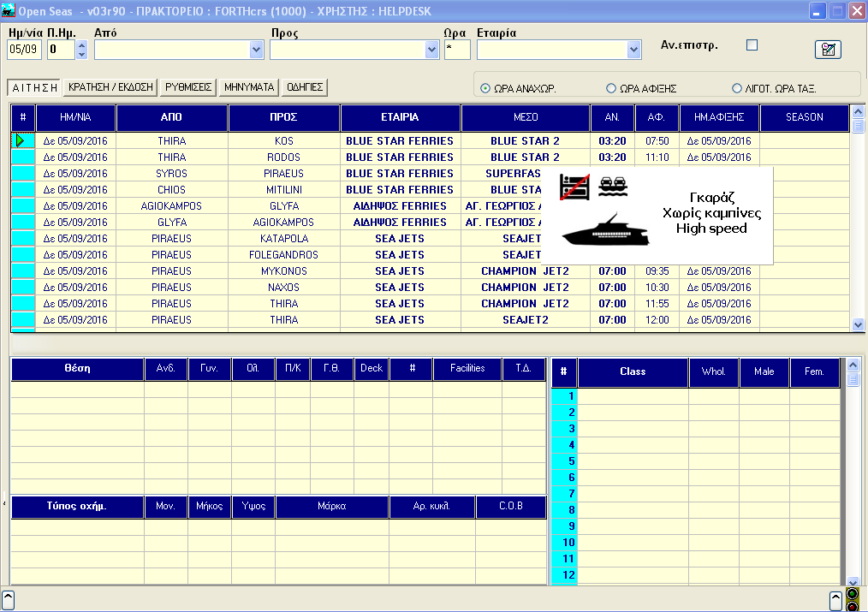Image resolution: width=868 pixels, height=612 pixels.
Task: Go to the ΡΥΘΜΙΣΕΙΣ tab
Action: pyautogui.click(x=188, y=87)
